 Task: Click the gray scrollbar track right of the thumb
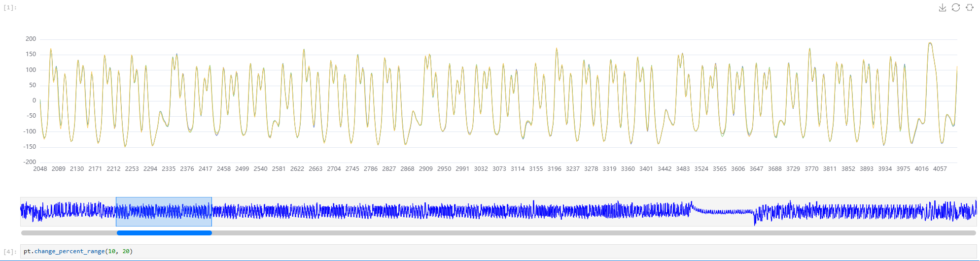[x=592, y=233]
